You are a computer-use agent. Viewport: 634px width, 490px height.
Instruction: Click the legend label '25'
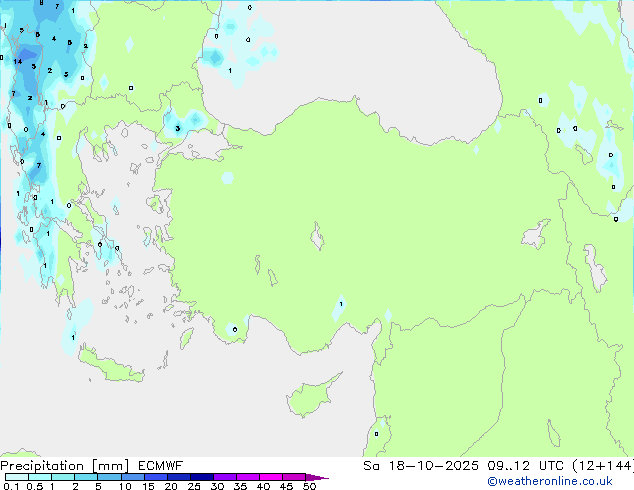[194, 486]
